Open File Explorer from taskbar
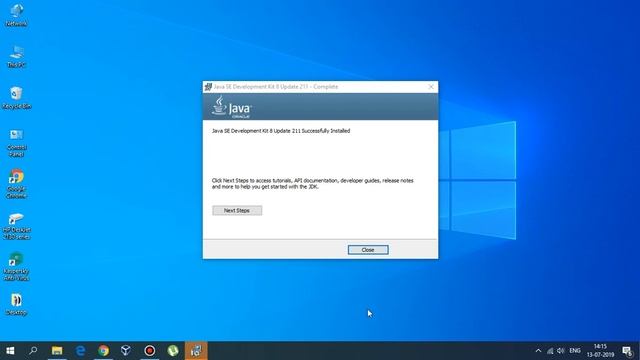 click(x=57, y=351)
